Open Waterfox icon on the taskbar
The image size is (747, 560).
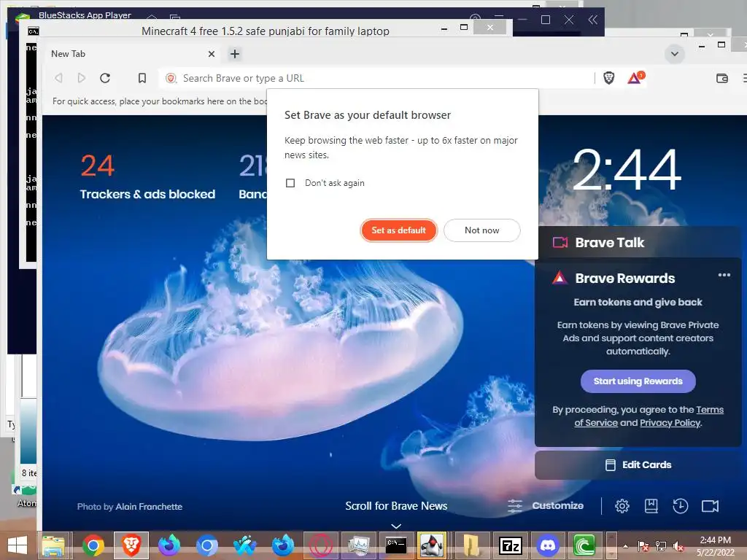244,545
